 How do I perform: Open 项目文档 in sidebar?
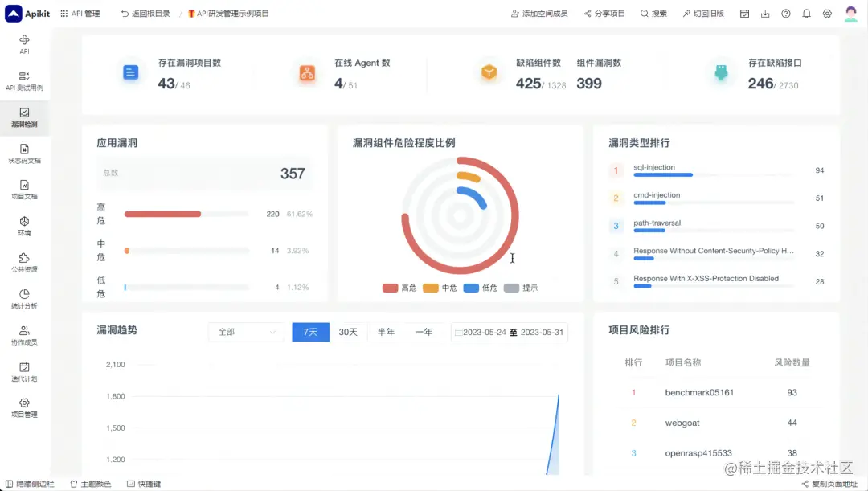tap(24, 190)
